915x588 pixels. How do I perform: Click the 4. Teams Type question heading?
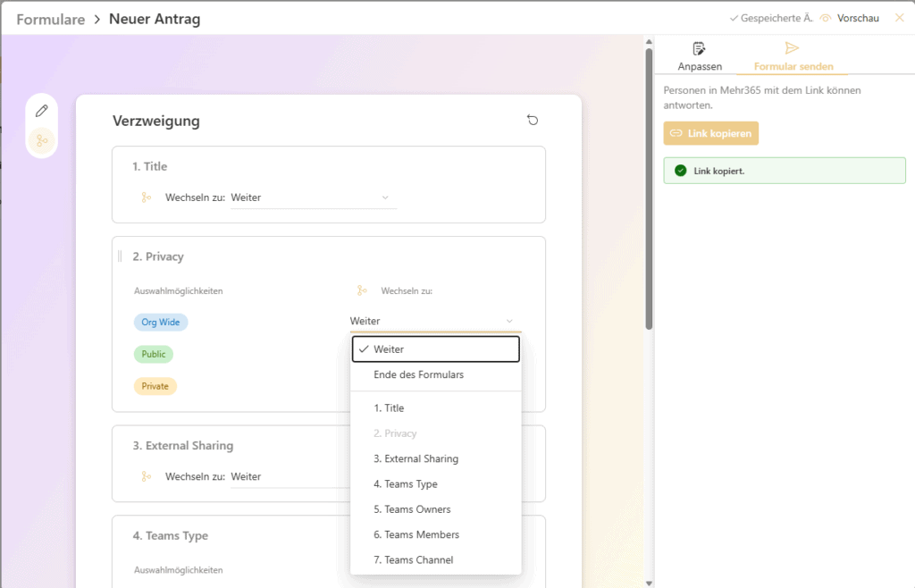[171, 535]
